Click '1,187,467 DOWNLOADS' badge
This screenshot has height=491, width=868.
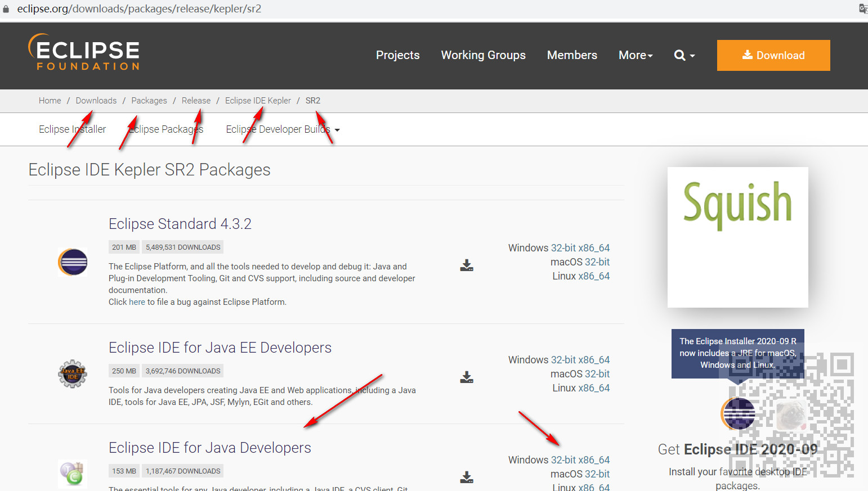click(183, 471)
